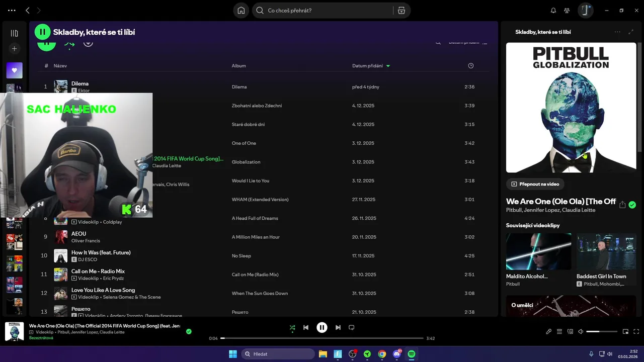This screenshot has height=362, width=644.
Task: Toggle the green saved checkmark in Now Playing panel
Action: [x=632, y=205]
